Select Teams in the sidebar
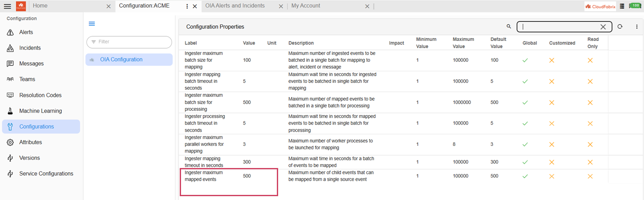The image size is (644, 200). tap(27, 79)
